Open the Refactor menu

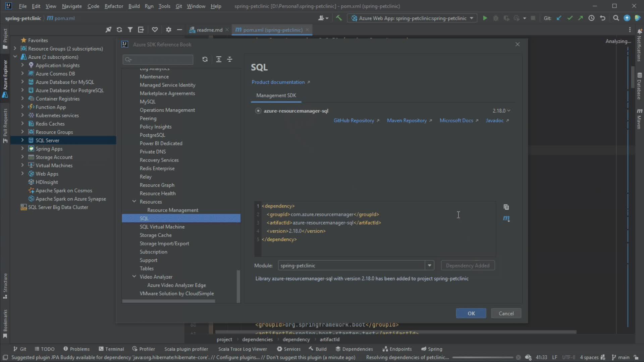pos(114,6)
